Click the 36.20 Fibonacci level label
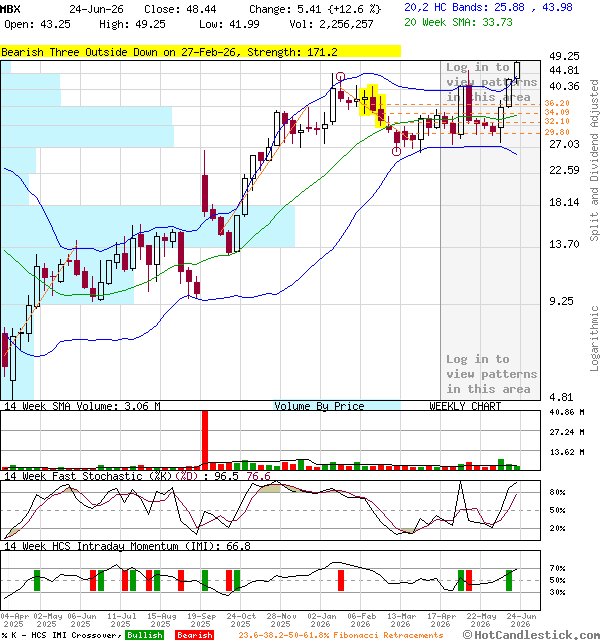Image resolution: width=600 pixels, height=640 pixels. pos(557,103)
